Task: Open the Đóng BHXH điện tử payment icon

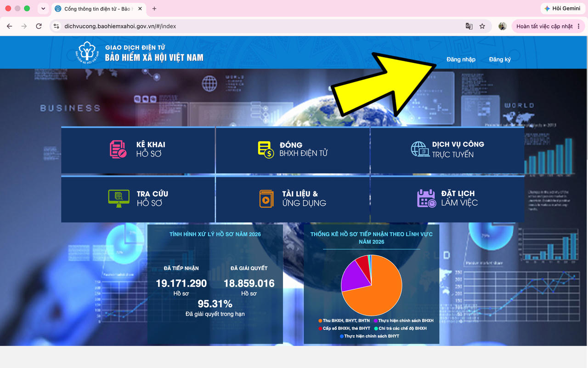Action: point(266,149)
